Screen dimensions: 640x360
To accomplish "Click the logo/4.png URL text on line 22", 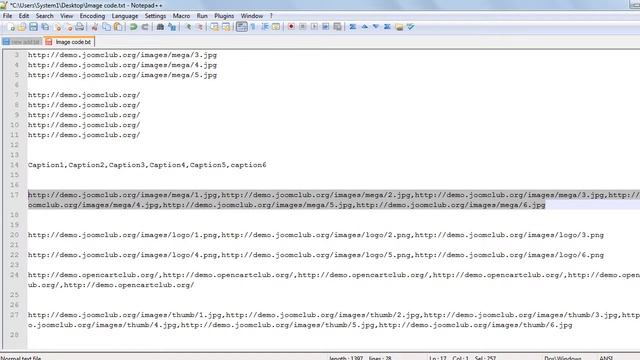I will [x=316, y=255].
